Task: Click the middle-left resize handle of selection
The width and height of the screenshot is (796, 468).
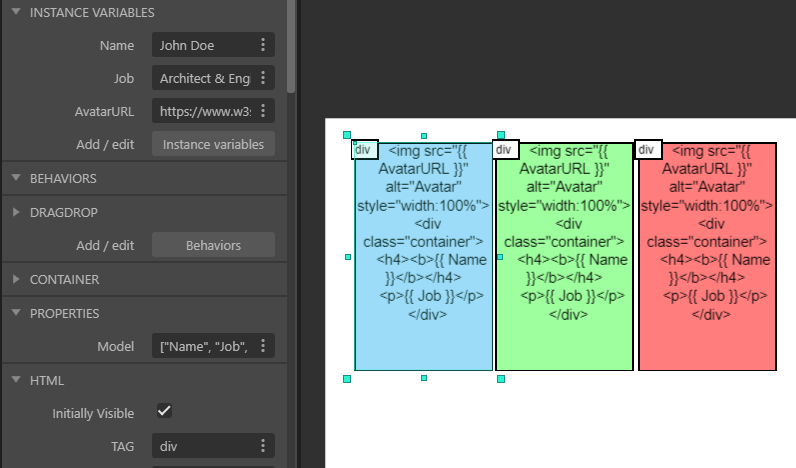Action: (x=348, y=257)
